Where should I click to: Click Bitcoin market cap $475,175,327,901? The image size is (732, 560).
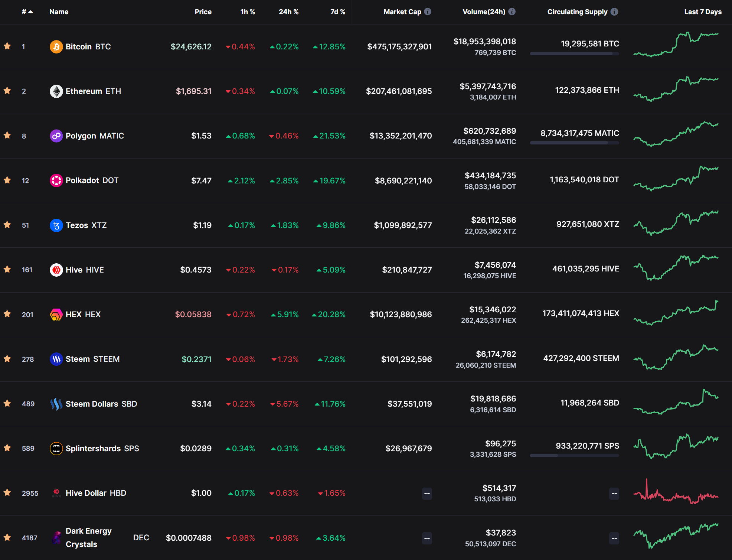coord(399,47)
